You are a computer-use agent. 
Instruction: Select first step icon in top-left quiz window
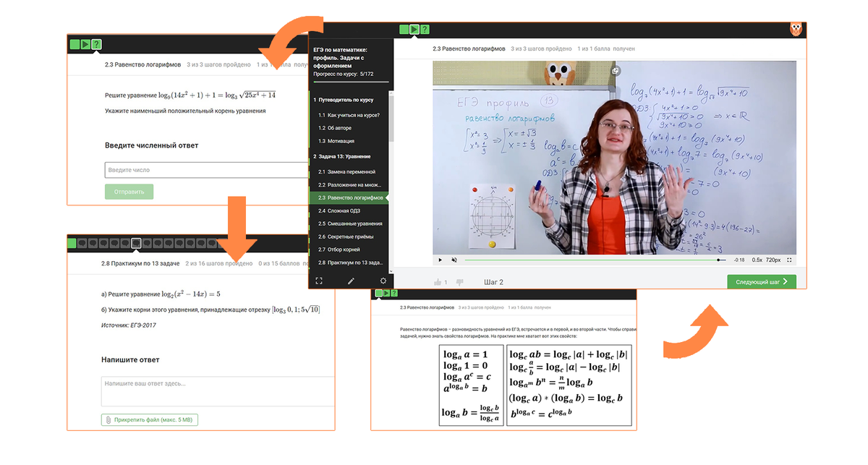(75, 44)
